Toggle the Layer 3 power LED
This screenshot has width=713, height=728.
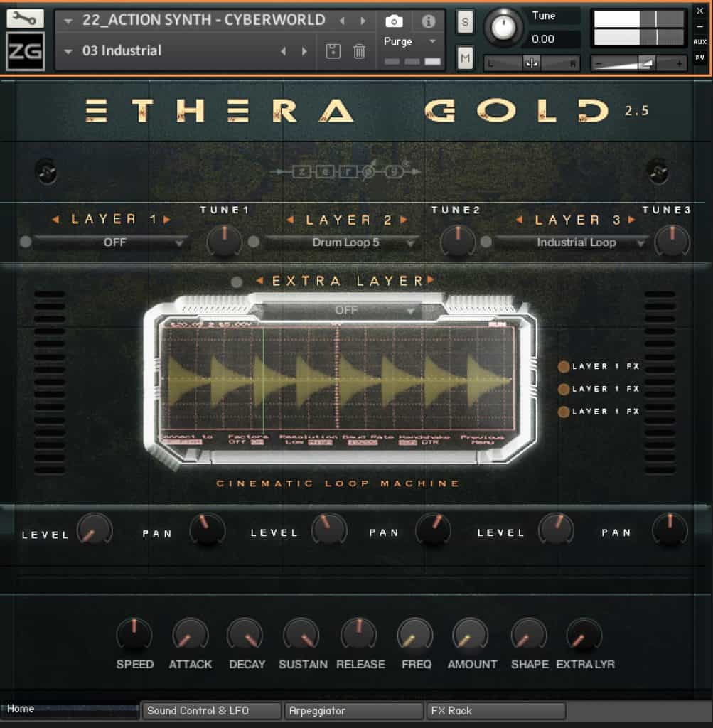point(486,242)
